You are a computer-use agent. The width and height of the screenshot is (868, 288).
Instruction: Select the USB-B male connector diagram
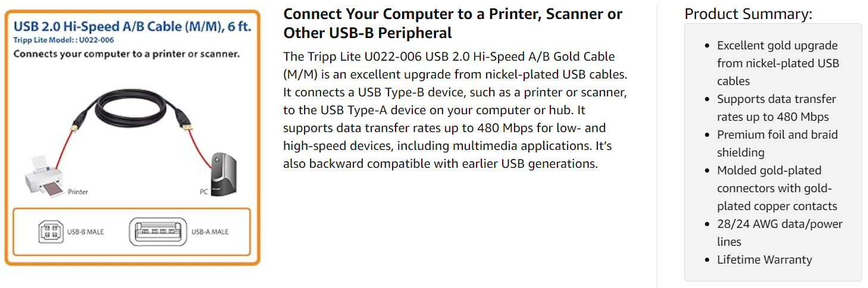click(x=50, y=231)
